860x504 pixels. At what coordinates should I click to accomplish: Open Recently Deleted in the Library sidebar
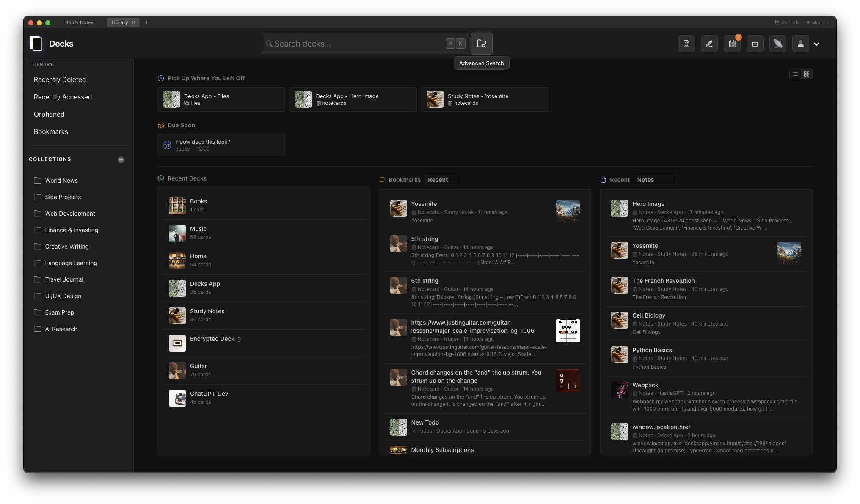coord(60,79)
